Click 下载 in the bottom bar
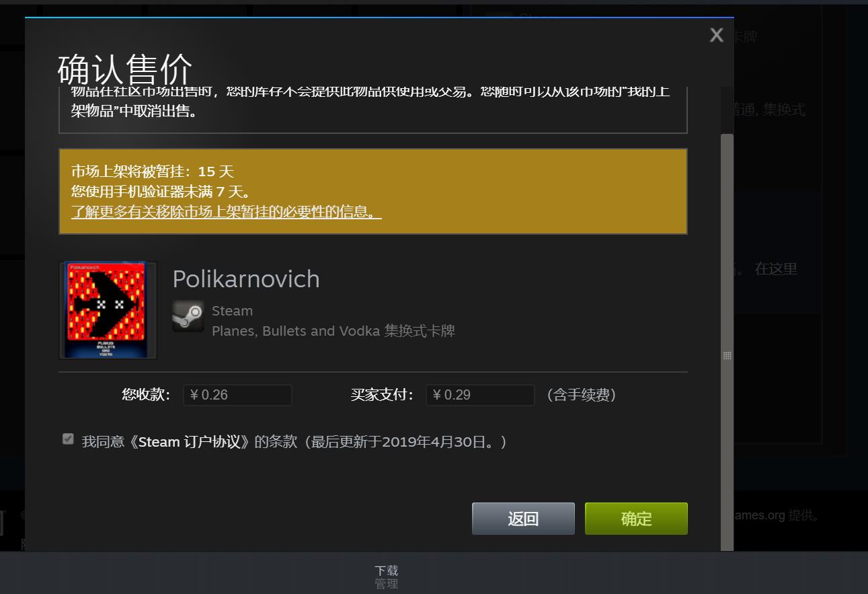This screenshot has height=594, width=868. click(x=387, y=570)
